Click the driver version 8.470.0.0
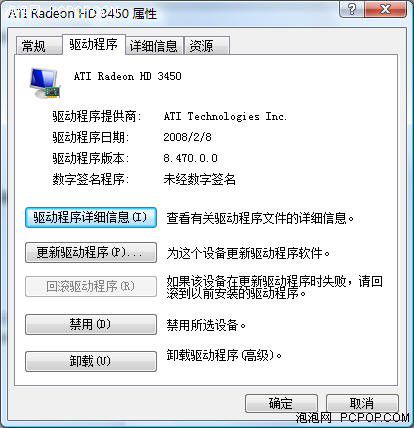The image size is (414, 428). [x=190, y=158]
